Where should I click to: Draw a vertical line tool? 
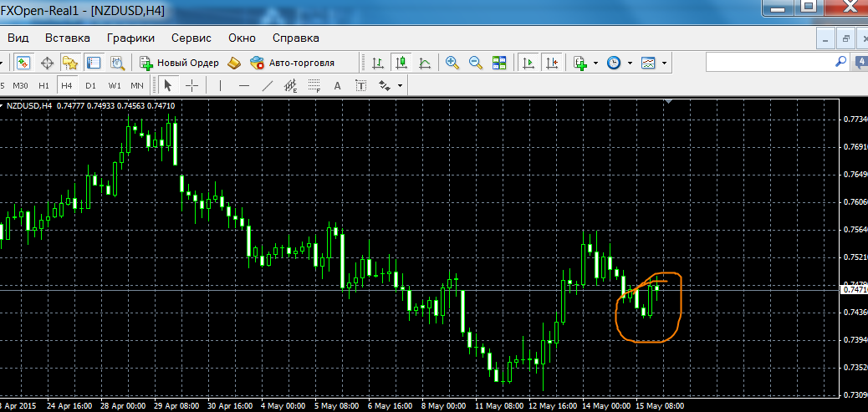coord(220,86)
